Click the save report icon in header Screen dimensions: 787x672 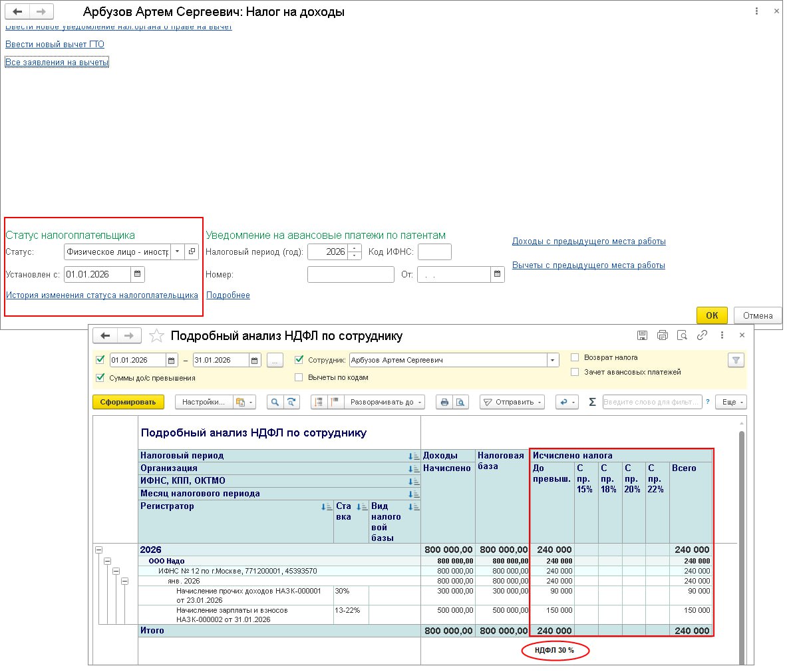642,335
